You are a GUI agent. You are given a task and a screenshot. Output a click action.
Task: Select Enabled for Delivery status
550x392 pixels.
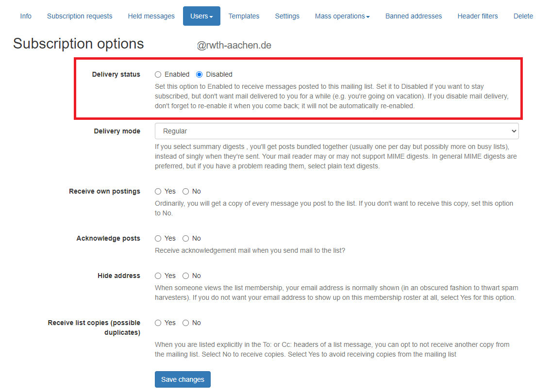(x=158, y=75)
